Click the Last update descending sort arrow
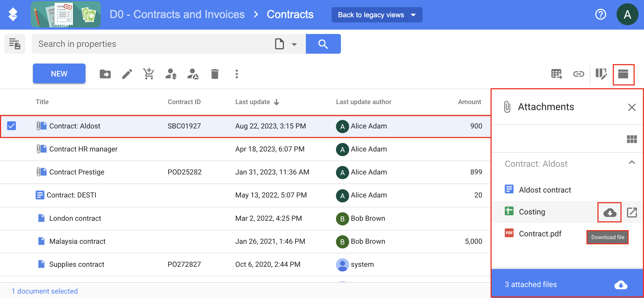This screenshot has height=298, width=644. pyautogui.click(x=277, y=102)
